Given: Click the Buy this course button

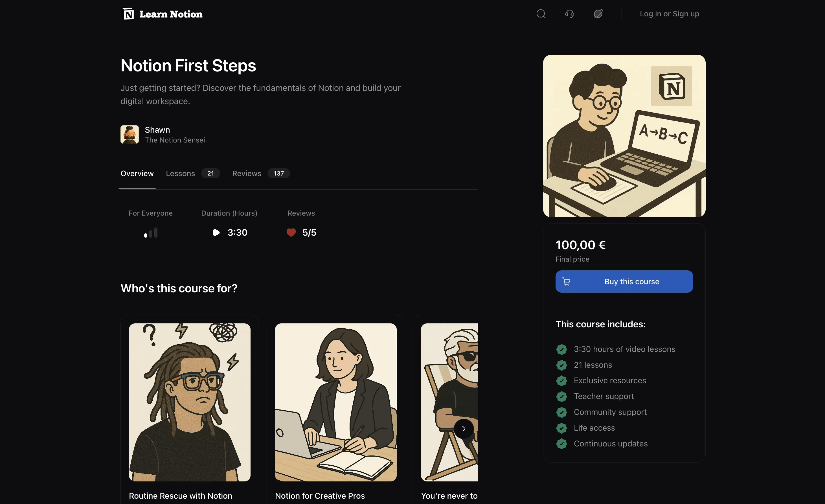Looking at the screenshot, I should (x=624, y=282).
